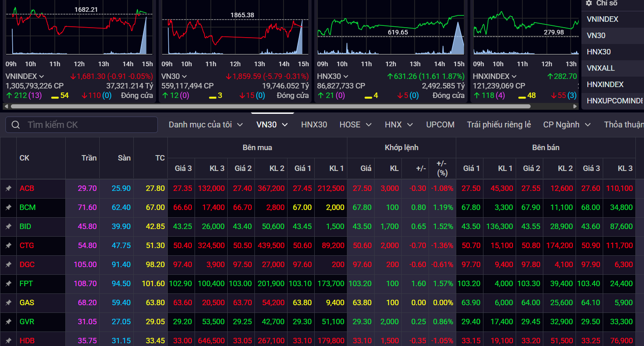Click HNX30 change 631.26 text
This screenshot has width=644, height=346.
point(405,76)
